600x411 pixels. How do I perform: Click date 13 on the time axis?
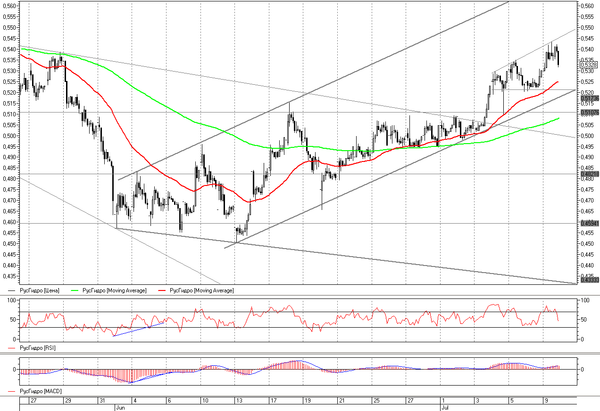click(x=239, y=401)
